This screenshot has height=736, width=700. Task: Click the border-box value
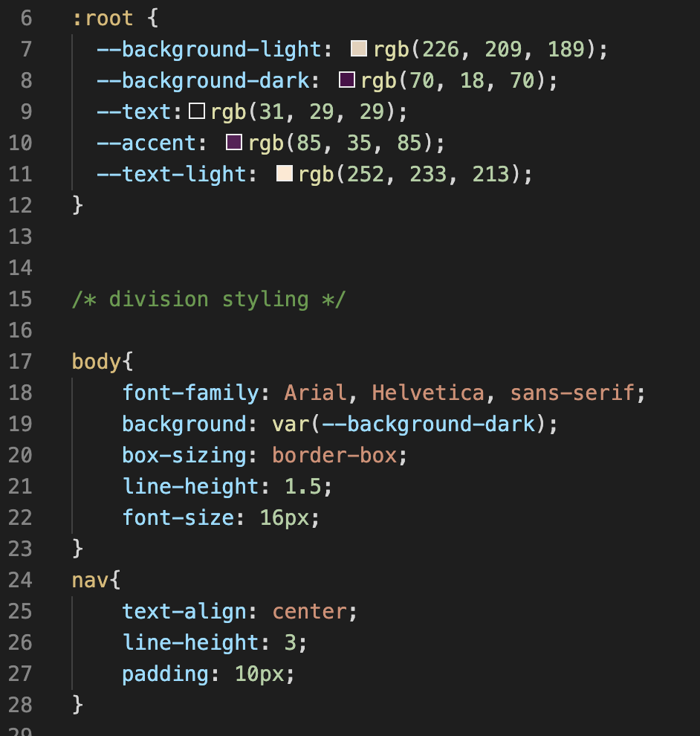334,455
